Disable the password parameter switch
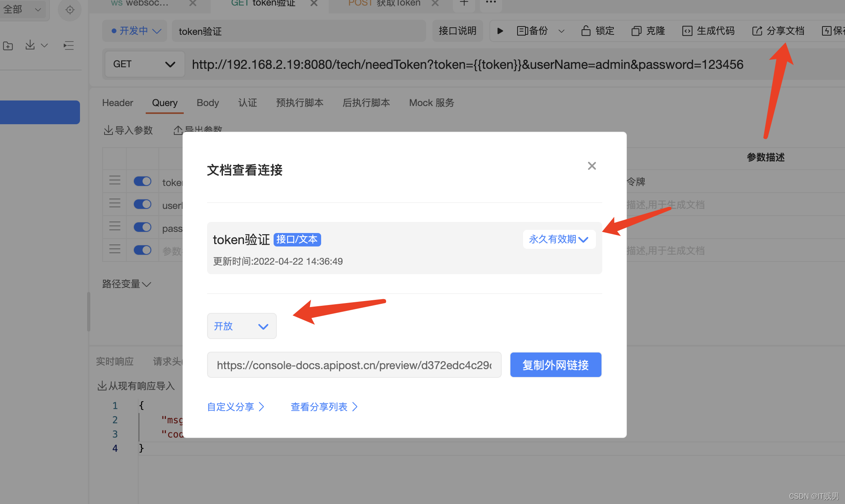 (x=142, y=227)
